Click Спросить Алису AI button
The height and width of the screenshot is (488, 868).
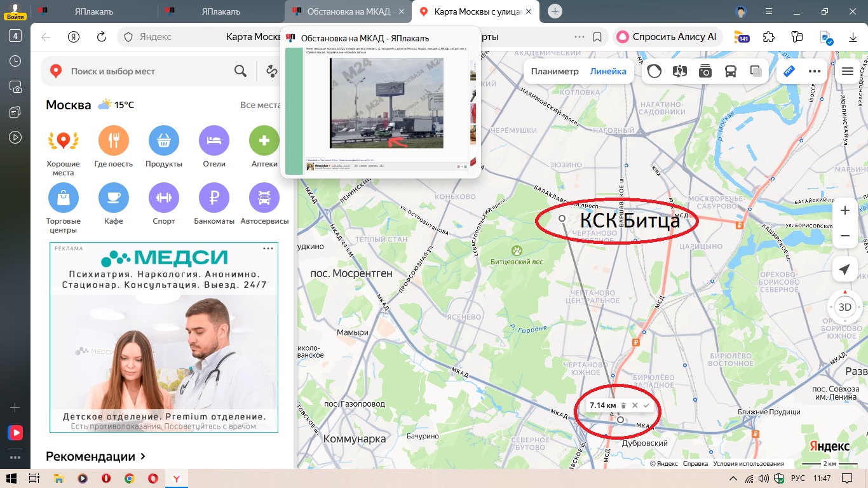click(x=667, y=37)
